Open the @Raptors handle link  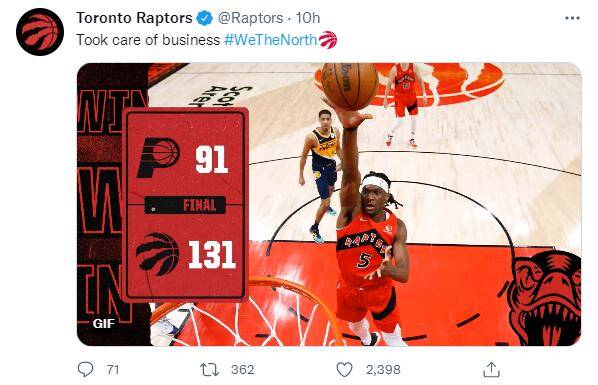pyautogui.click(x=250, y=18)
